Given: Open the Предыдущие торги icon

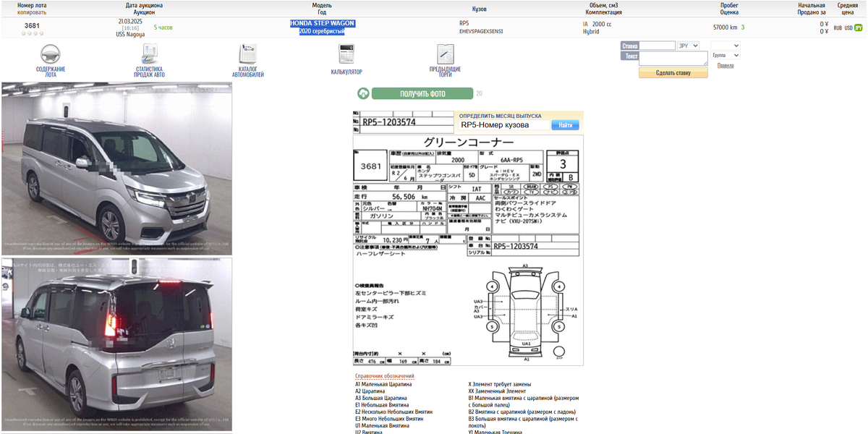Looking at the screenshot, I should coord(445,54).
